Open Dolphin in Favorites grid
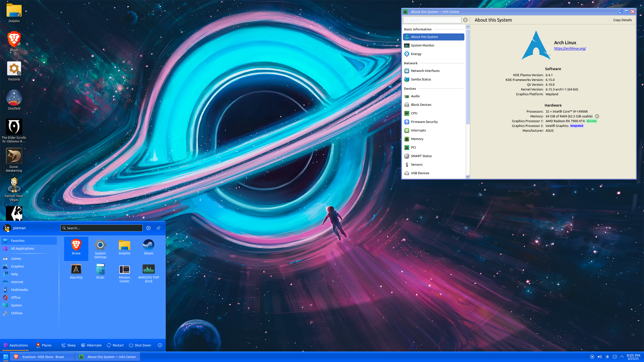This screenshot has width=644, height=362. (x=125, y=248)
